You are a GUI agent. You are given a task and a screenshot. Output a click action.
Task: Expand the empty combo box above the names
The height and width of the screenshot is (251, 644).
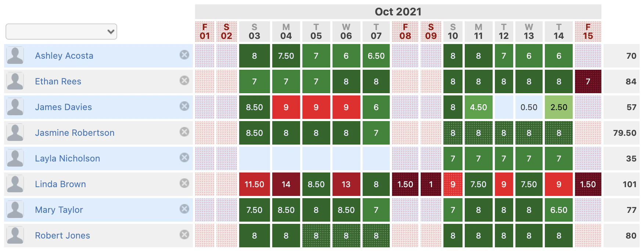61,32
